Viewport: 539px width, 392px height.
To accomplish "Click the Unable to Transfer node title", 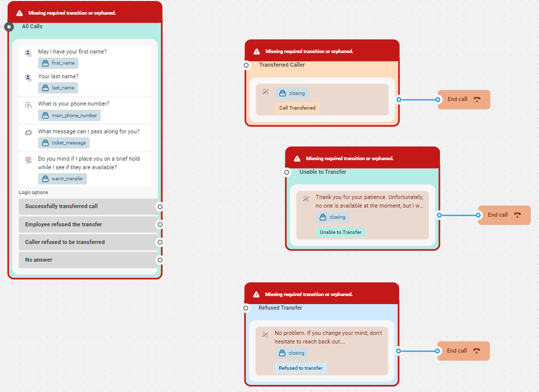I will point(322,172).
